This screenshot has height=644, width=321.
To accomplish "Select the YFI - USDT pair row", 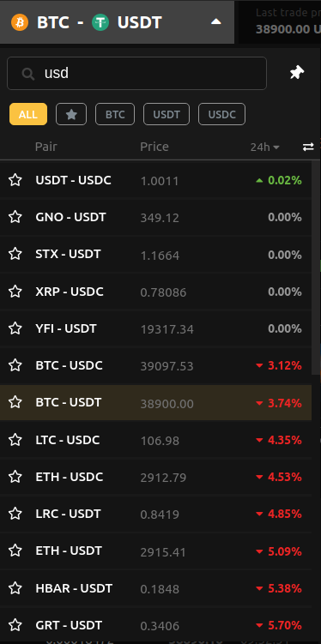I will [155, 328].
